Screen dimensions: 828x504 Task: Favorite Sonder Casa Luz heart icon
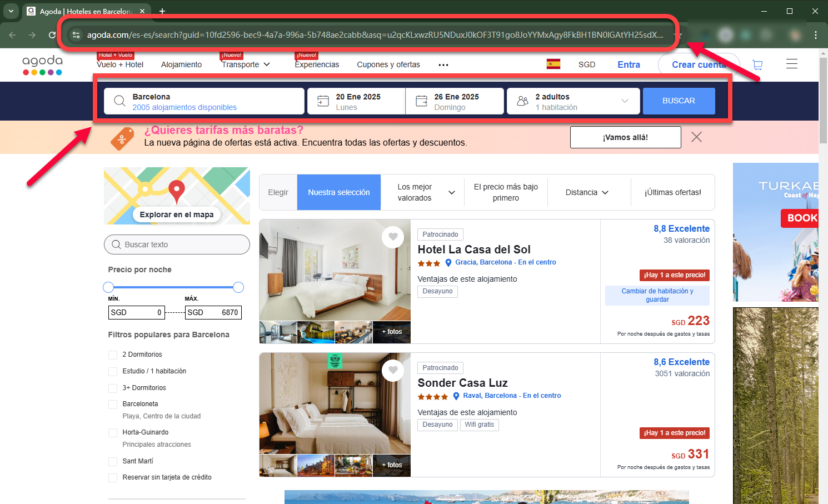tap(393, 370)
